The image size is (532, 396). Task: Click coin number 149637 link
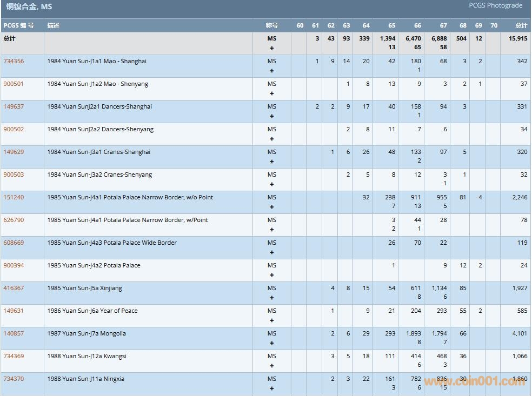[x=14, y=106]
